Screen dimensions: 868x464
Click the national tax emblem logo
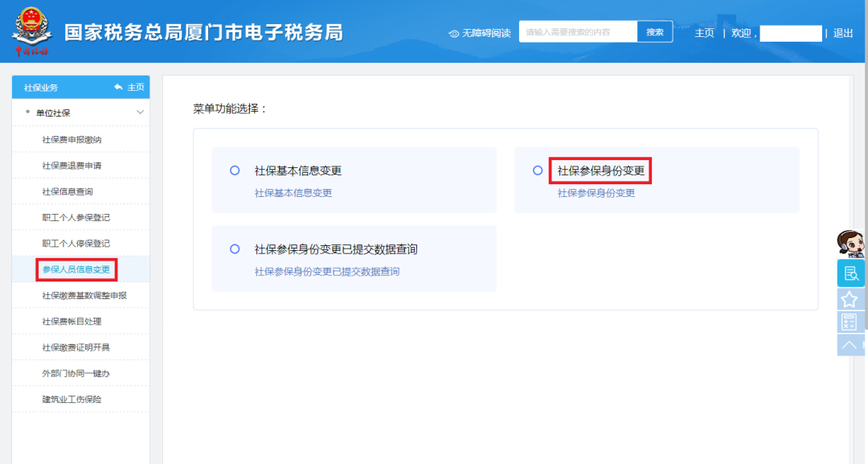(x=32, y=31)
